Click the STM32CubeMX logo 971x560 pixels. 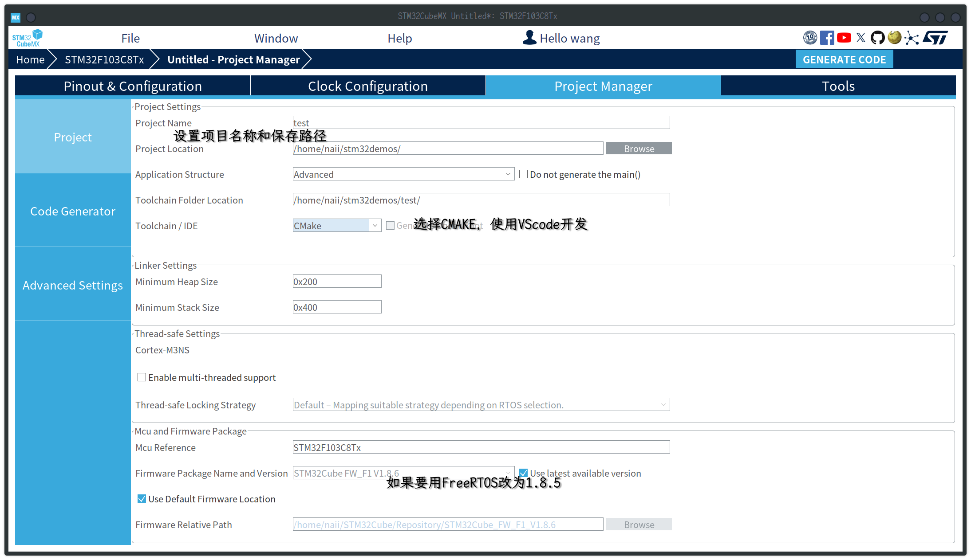[27, 38]
